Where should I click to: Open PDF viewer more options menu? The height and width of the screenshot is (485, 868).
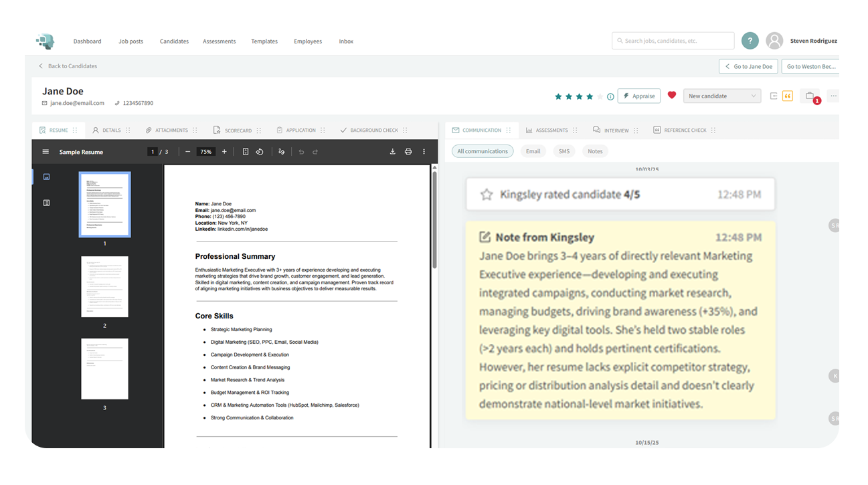click(x=424, y=152)
